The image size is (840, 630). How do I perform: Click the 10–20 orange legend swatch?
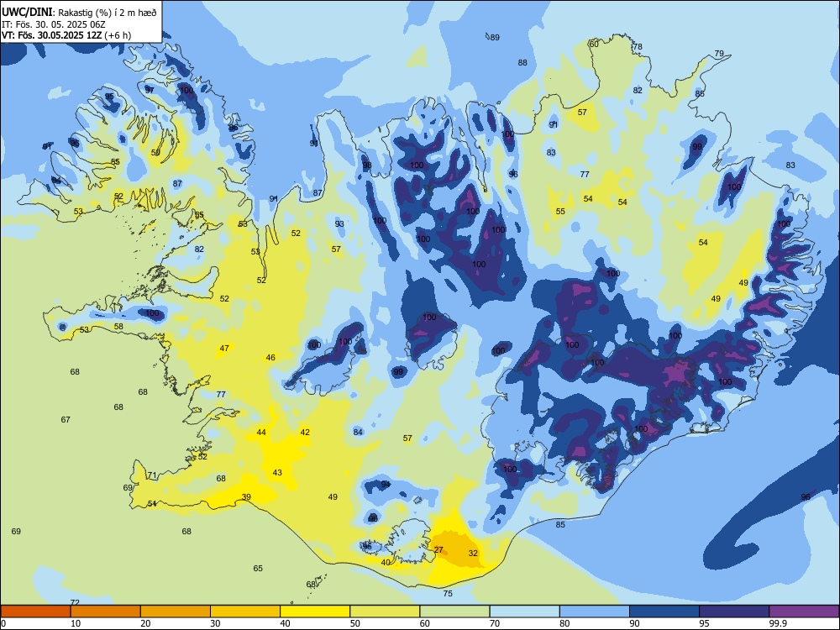(106, 612)
